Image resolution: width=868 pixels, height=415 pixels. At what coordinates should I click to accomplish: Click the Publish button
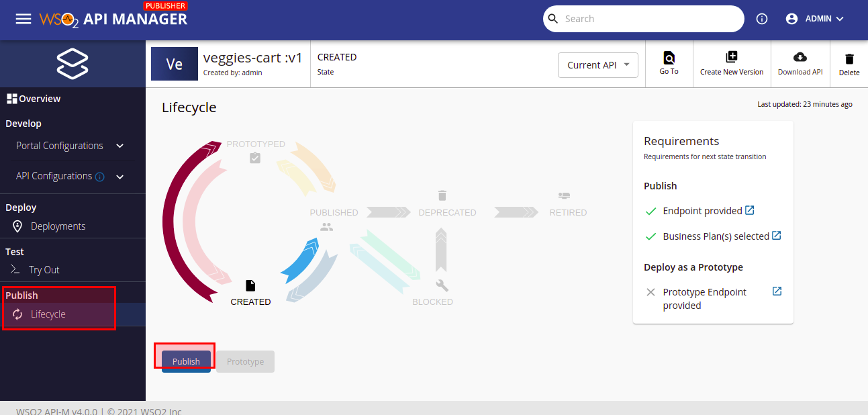pos(186,361)
